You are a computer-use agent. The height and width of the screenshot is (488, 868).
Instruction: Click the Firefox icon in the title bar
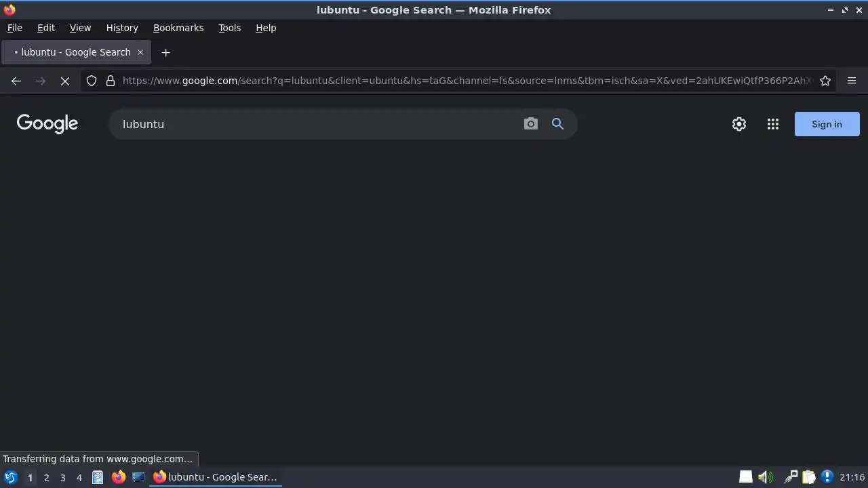[9, 9]
